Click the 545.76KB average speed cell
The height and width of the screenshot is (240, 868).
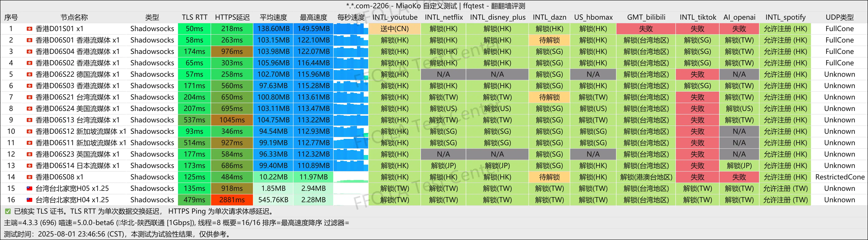point(273,200)
